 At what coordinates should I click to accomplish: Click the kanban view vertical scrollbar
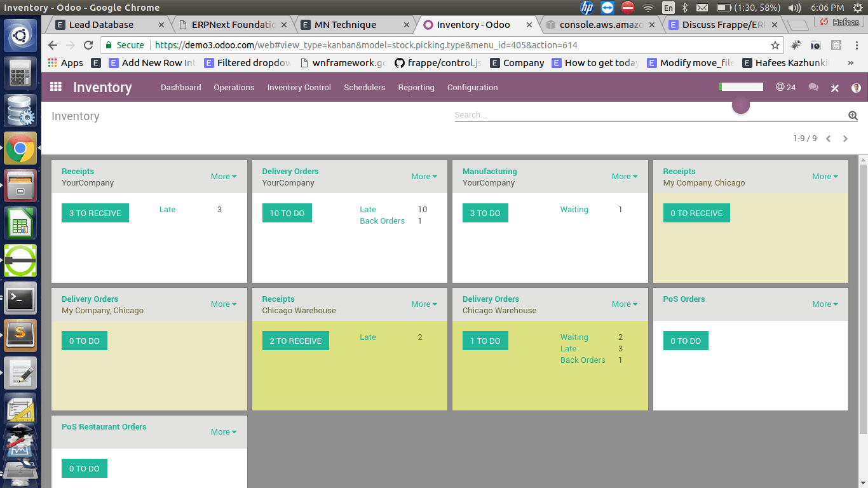pos(863,299)
